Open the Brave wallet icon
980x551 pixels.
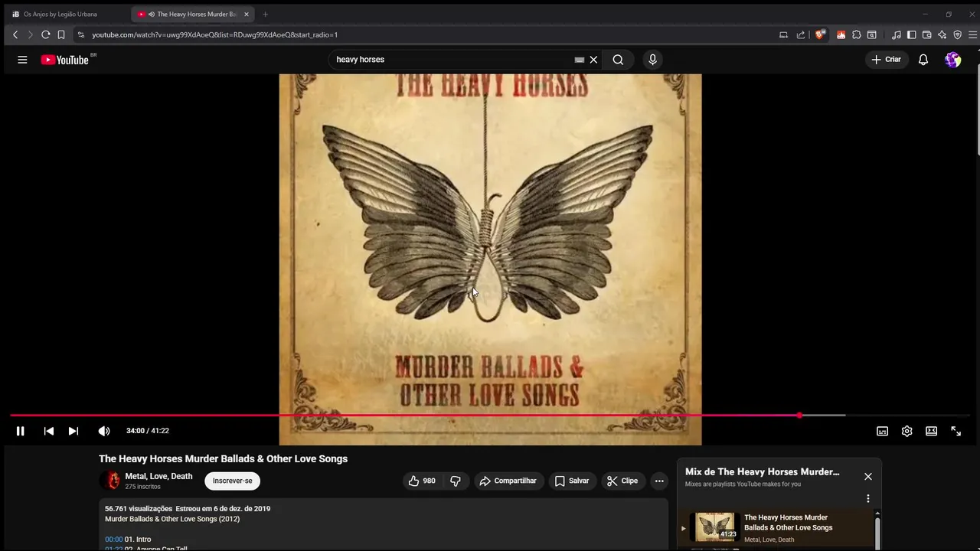[926, 34]
